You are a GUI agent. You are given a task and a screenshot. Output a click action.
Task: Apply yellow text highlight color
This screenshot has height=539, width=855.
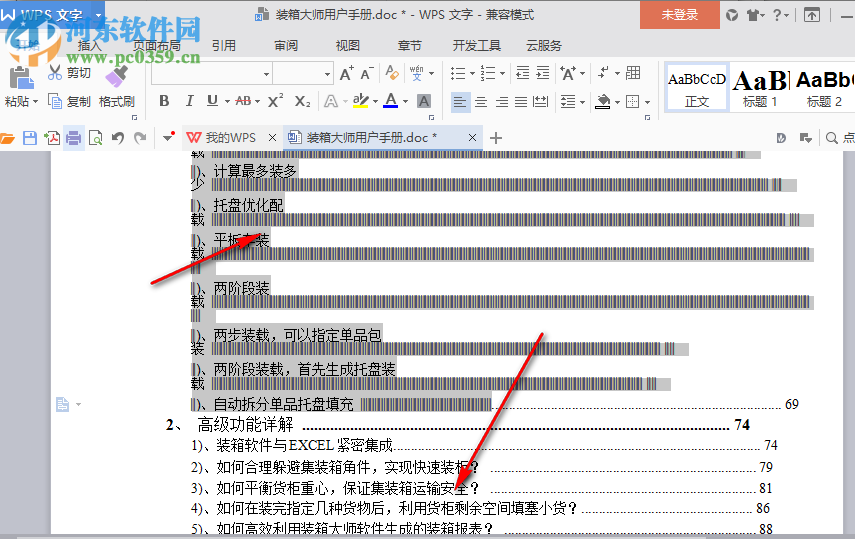click(360, 101)
